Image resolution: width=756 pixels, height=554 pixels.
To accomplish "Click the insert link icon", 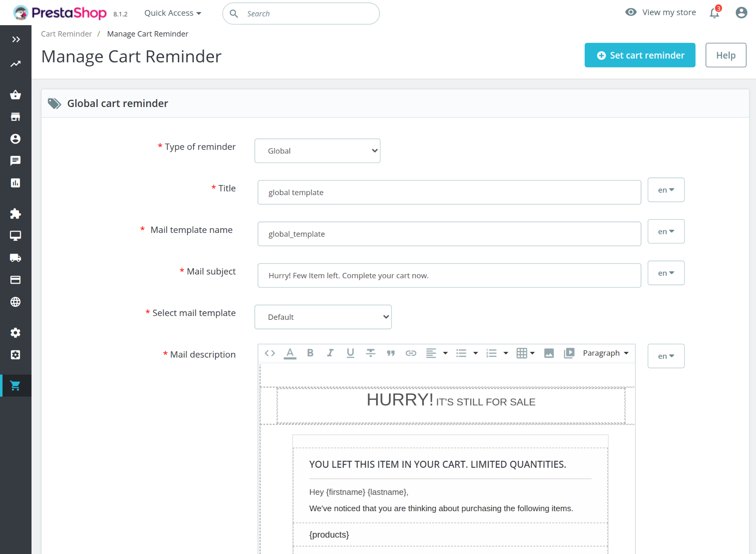I will pos(411,353).
